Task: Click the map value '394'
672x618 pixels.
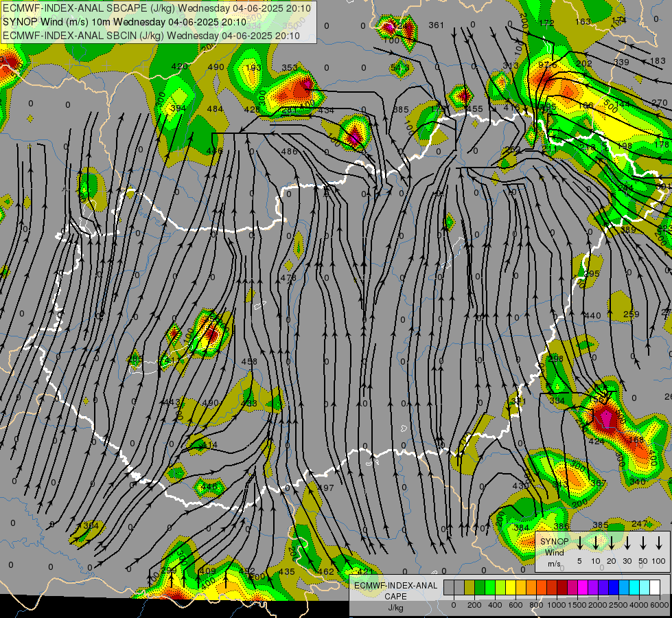Action: [178, 108]
